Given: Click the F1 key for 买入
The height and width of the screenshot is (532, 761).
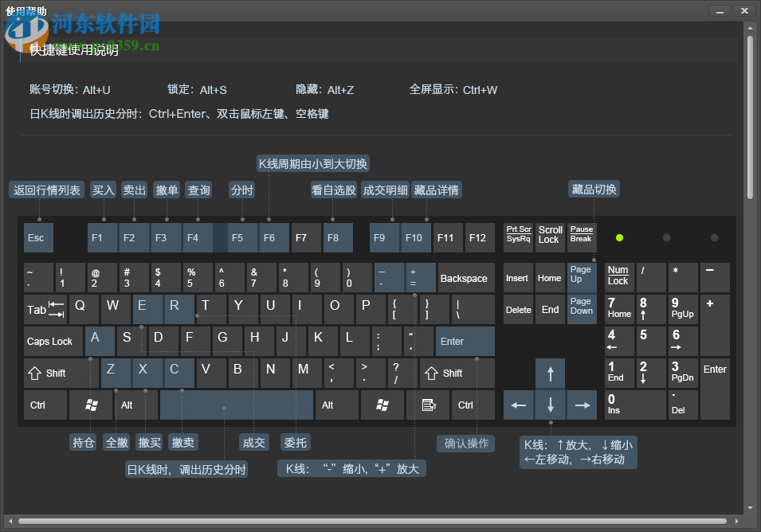Looking at the screenshot, I should 103,237.
